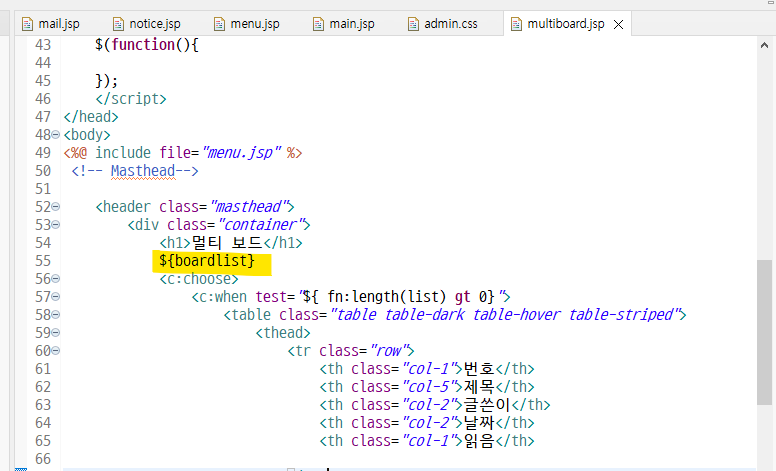Collapse the table fold at line 58
This screenshot has height=471, width=776.
coord(56,315)
